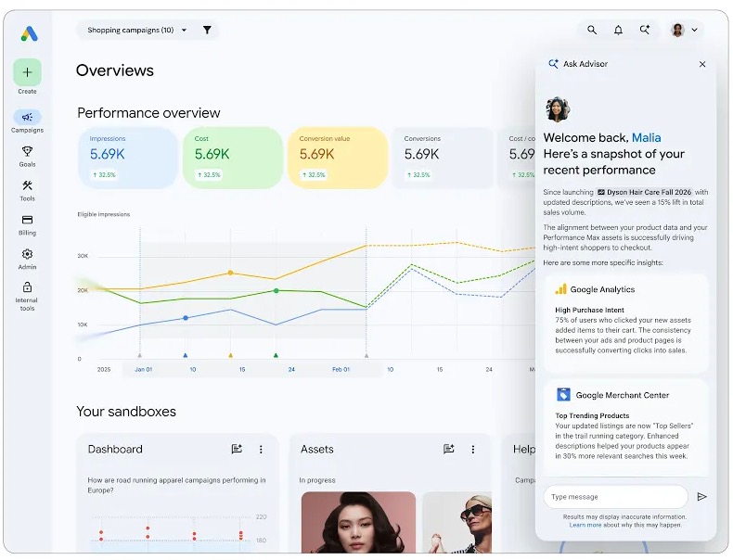Open Tools icon in the sidebar
The height and width of the screenshot is (560, 733).
(27, 185)
